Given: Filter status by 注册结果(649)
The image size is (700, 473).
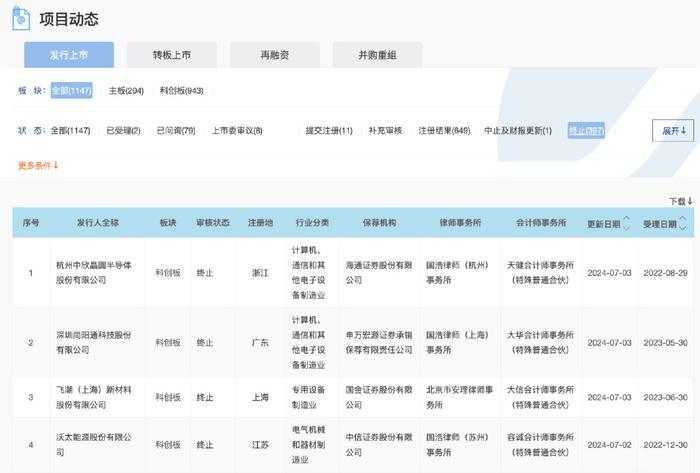Looking at the screenshot, I should click(444, 131).
